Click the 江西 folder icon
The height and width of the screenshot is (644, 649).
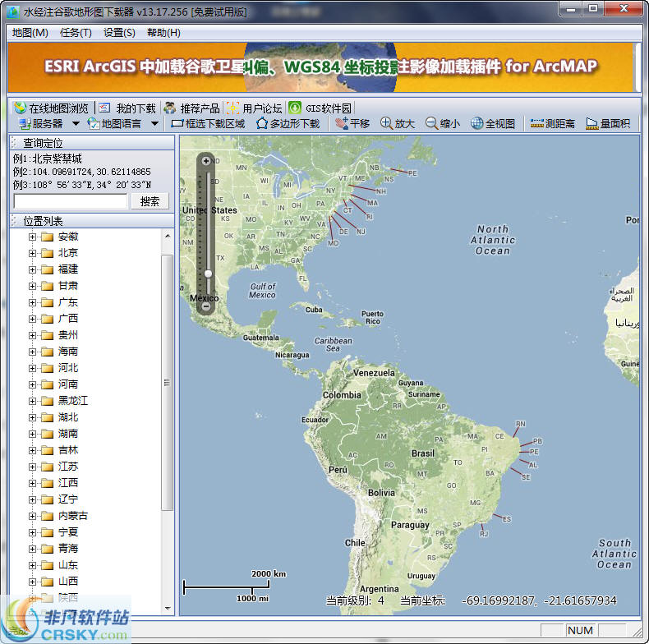tap(47, 483)
